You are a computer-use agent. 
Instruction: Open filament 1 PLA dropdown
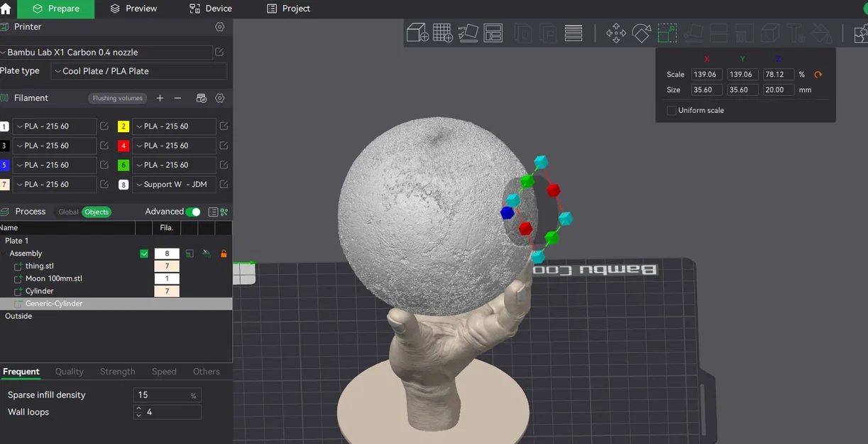pos(54,126)
